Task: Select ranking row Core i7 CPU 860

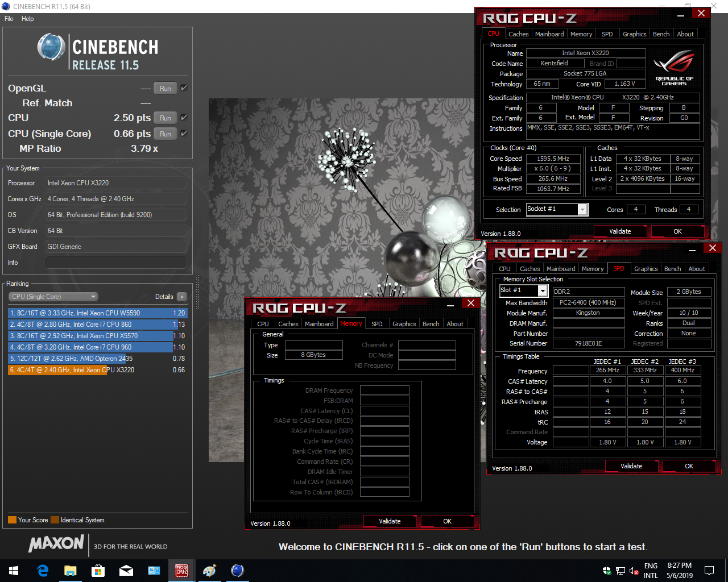Action: click(x=97, y=325)
